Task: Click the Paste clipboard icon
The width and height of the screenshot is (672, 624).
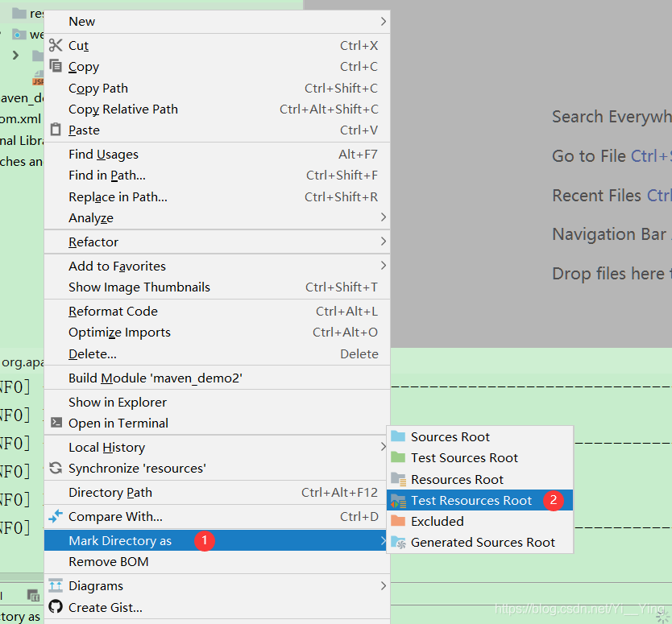Action: 56,130
